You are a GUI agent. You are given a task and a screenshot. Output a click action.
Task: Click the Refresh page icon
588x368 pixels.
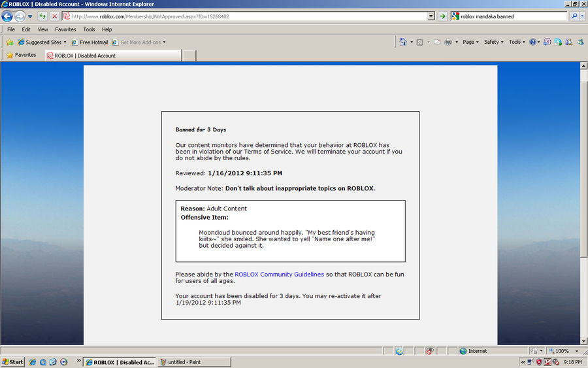pyautogui.click(x=42, y=16)
